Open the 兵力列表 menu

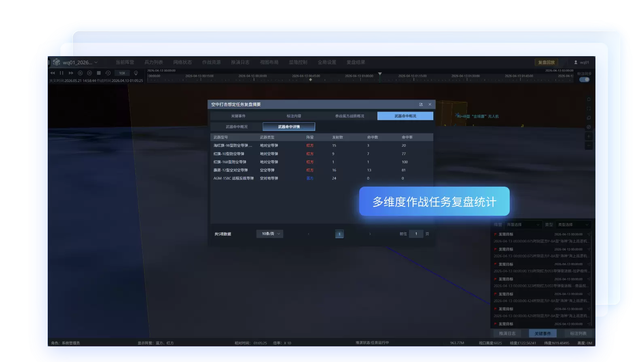(154, 62)
